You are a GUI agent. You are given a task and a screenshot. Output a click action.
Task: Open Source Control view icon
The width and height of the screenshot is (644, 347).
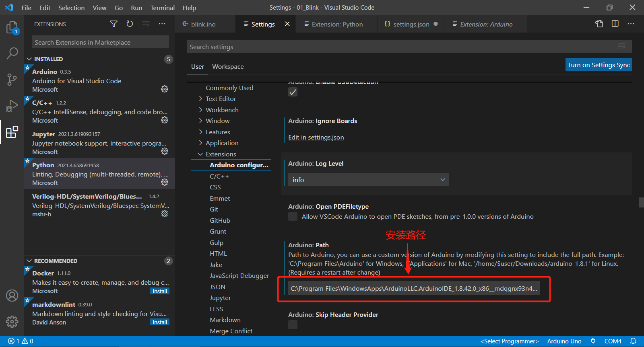pyautogui.click(x=12, y=79)
